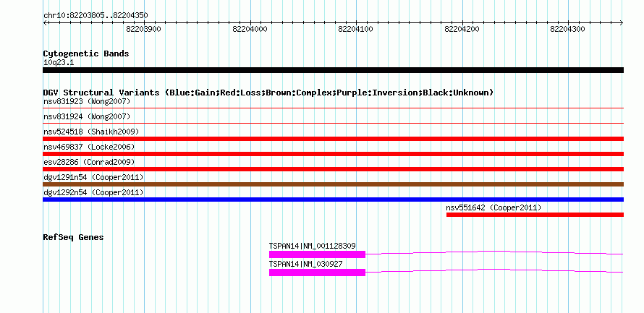Open variant nsv469837 (Locke2006) label
Viewport: 644px width, 313px height.
click(x=89, y=147)
